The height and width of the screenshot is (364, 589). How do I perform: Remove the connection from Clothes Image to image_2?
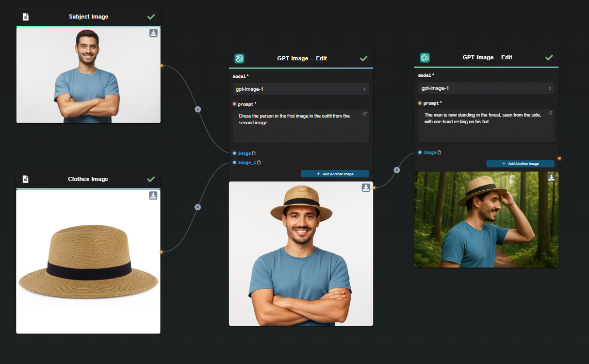[x=198, y=207]
